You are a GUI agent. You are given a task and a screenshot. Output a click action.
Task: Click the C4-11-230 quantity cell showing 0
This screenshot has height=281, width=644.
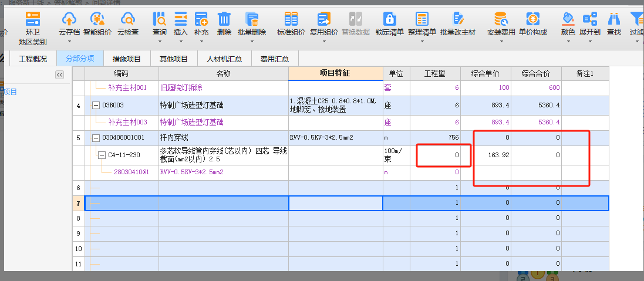coord(435,155)
